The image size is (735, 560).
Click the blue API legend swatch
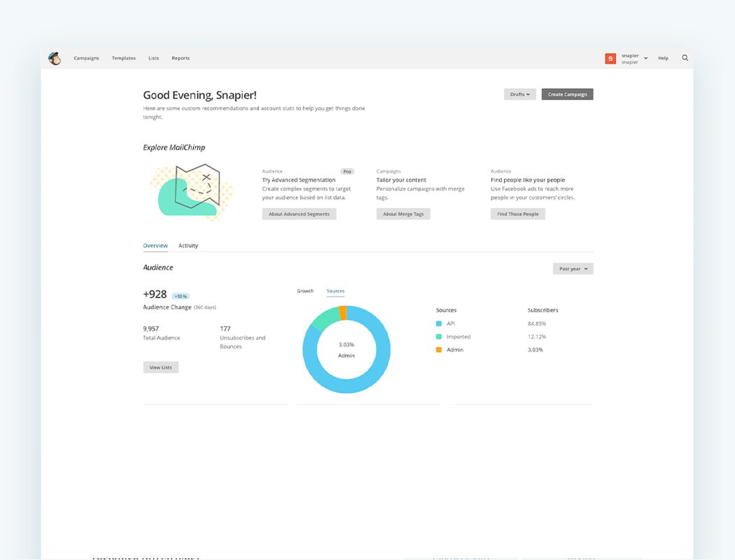439,323
